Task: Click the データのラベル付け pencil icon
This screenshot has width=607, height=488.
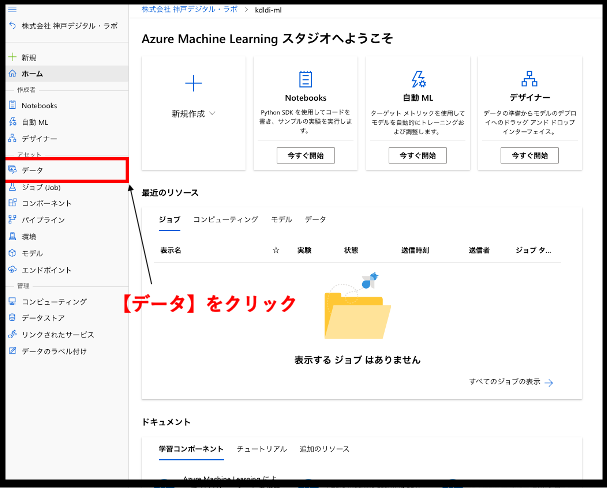Action: pos(12,351)
